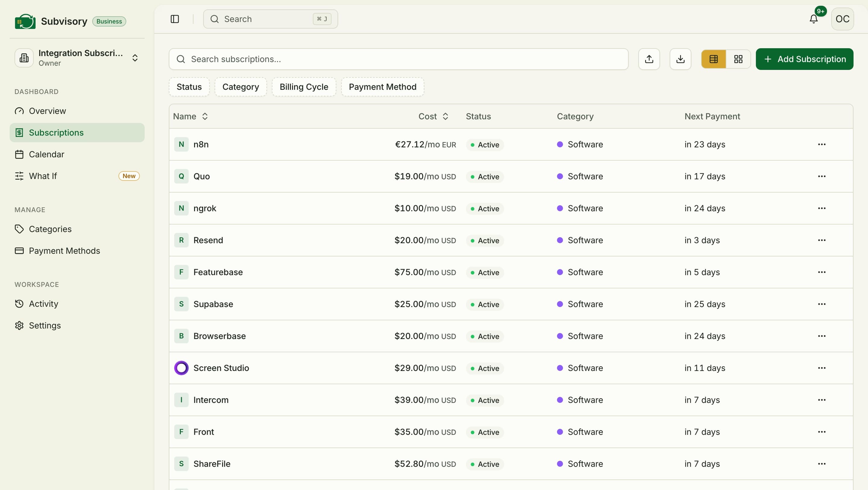868x490 pixels.
Task: Click the New badge next to What If
Action: tap(129, 176)
